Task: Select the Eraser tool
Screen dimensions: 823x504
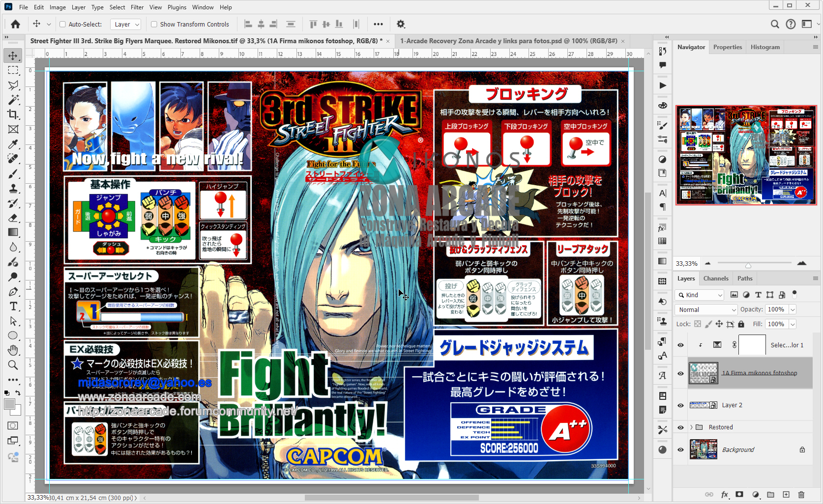Action: [x=13, y=218]
